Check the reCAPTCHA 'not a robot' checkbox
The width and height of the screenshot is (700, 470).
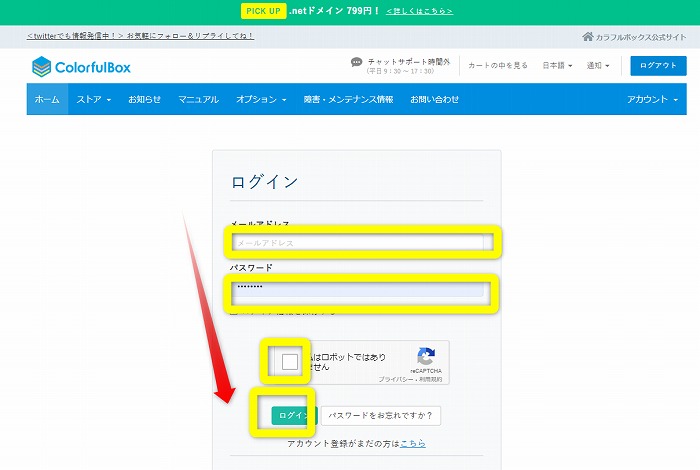[x=290, y=362]
